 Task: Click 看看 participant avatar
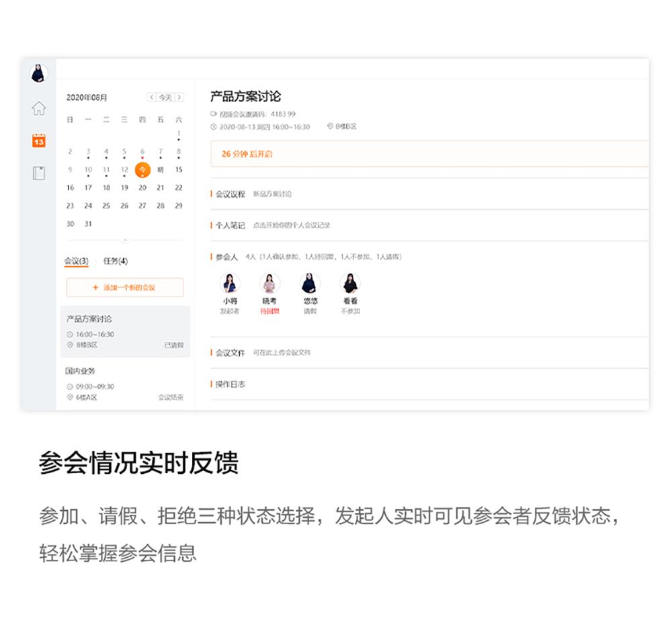click(x=350, y=283)
